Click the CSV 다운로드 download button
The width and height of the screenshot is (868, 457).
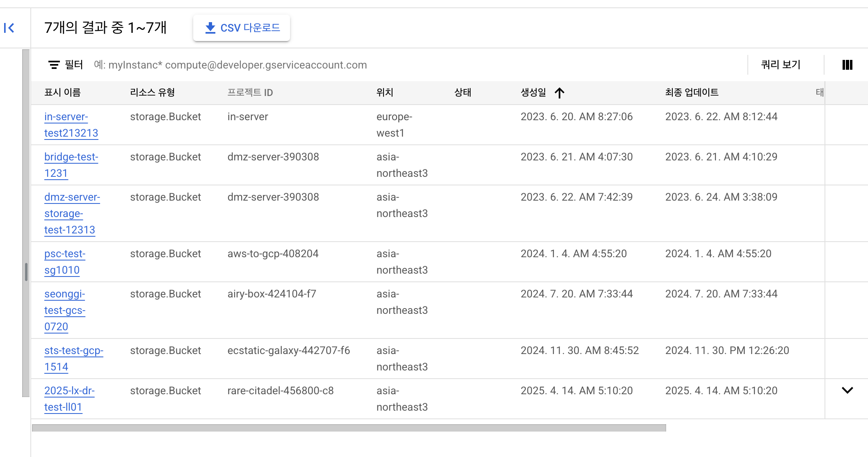click(x=242, y=28)
